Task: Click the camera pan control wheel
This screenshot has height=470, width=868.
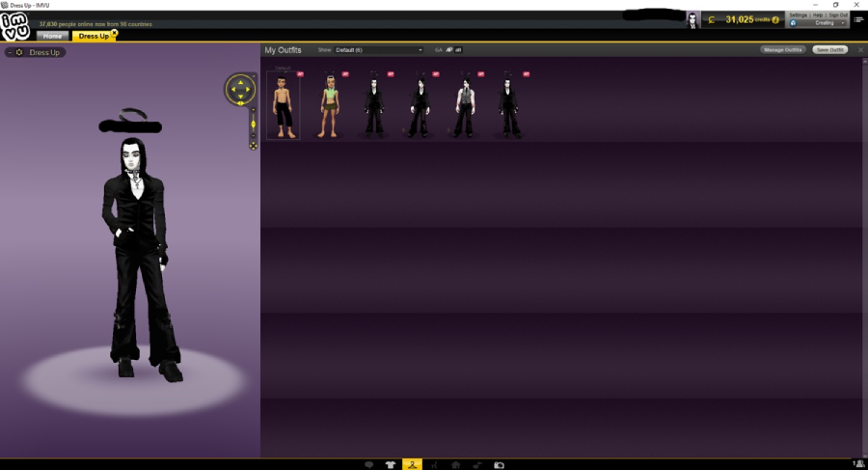Action: (240, 89)
